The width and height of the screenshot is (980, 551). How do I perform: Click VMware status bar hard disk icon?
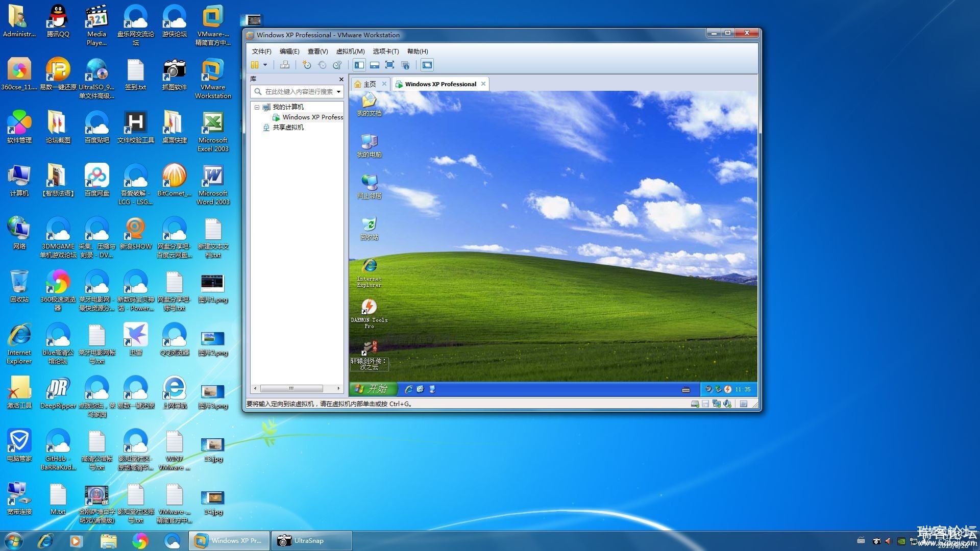tap(695, 404)
